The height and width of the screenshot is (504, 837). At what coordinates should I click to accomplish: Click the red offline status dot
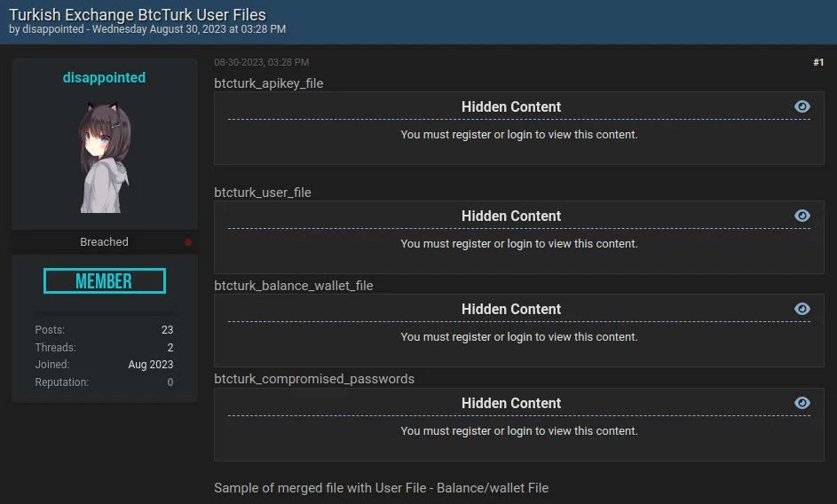[x=188, y=242]
